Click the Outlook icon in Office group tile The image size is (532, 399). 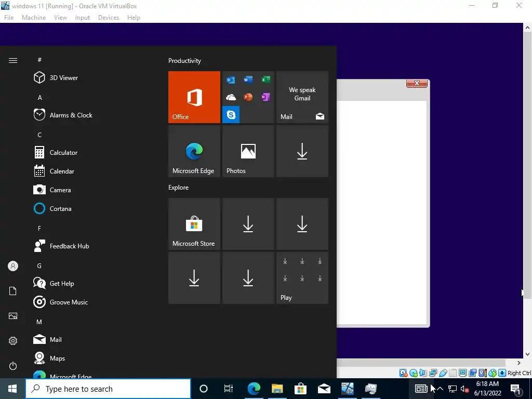[231, 79]
